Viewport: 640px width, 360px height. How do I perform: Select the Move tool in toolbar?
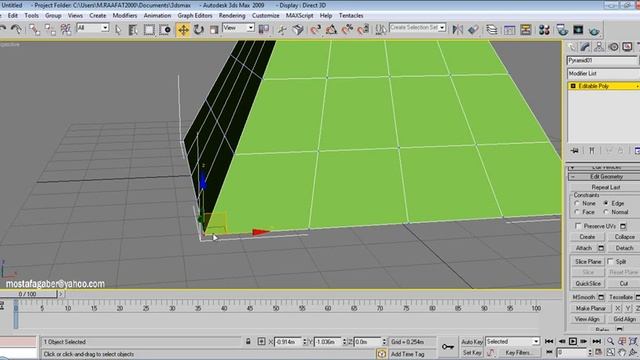pyautogui.click(x=183, y=30)
